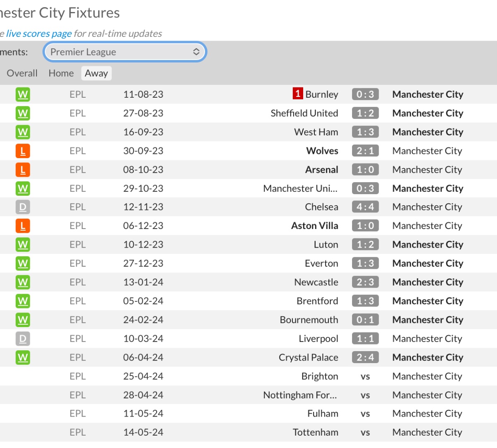Click the EPL label in the Burnley row
Viewport: 497px width, 448px height.
pos(78,94)
